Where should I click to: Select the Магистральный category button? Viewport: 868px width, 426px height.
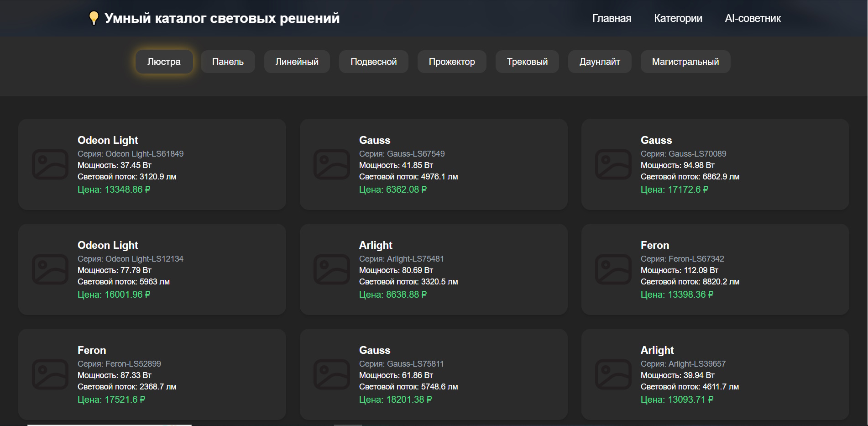685,62
